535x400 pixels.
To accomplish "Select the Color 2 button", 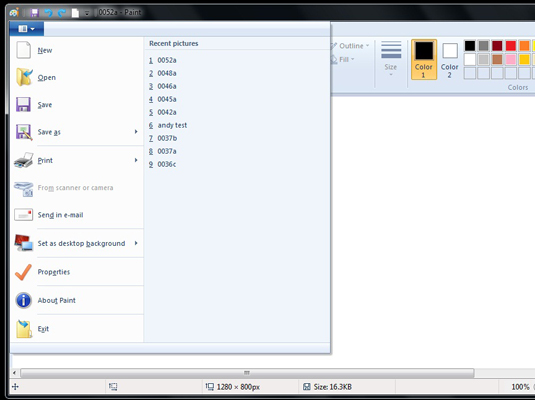I will click(450, 59).
